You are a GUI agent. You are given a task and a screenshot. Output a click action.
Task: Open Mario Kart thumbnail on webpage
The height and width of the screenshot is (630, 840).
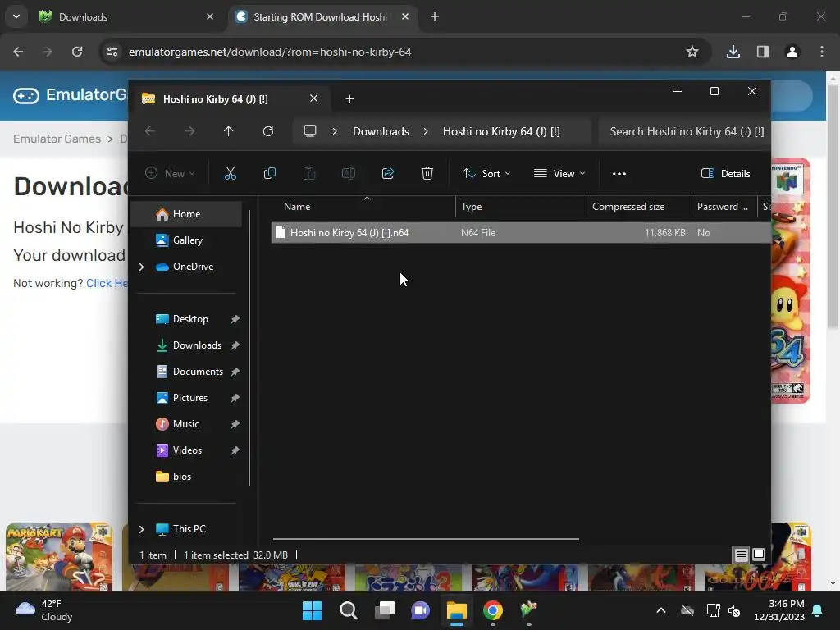click(59, 556)
